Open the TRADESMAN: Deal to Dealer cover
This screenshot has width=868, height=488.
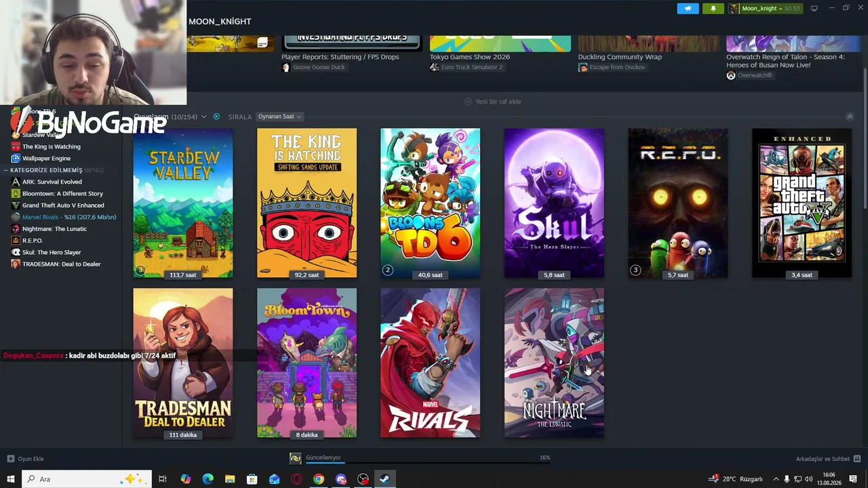coord(183,363)
